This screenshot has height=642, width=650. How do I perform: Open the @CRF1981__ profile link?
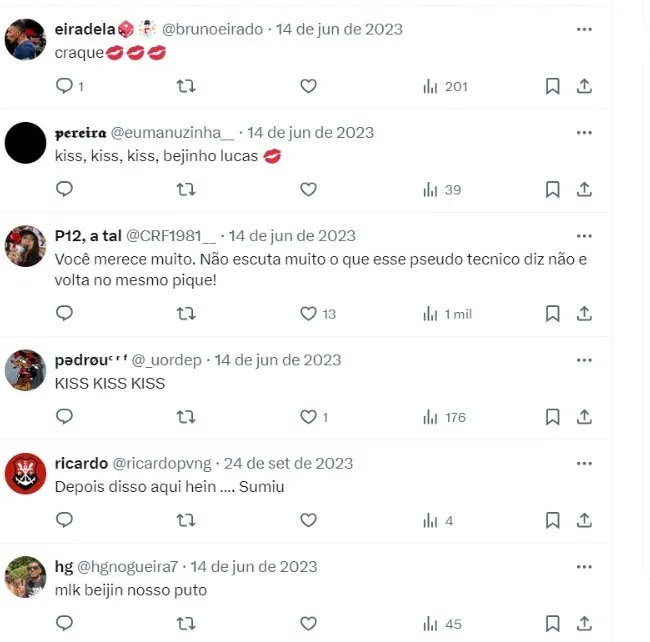click(x=171, y=236)
